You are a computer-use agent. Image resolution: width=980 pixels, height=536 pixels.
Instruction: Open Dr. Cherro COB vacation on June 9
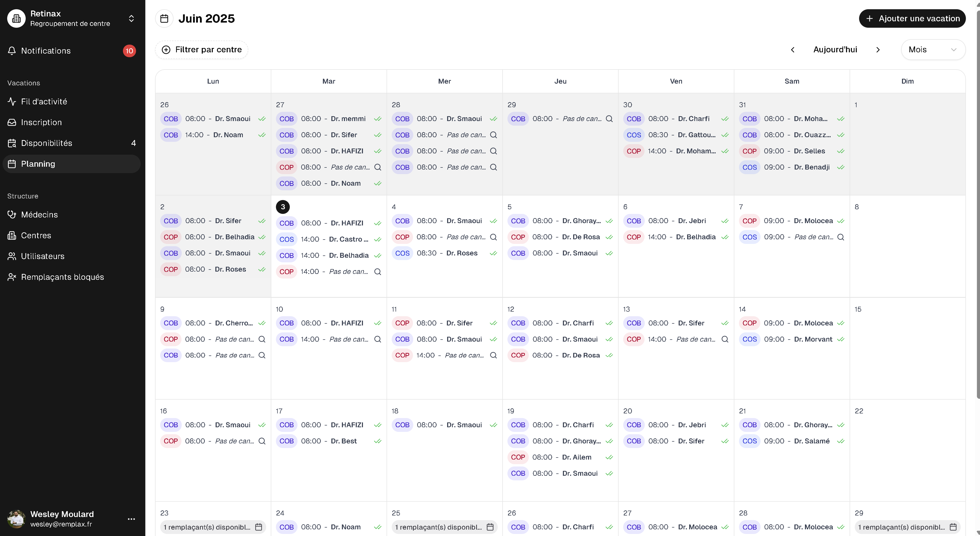(x=213, y=323)
